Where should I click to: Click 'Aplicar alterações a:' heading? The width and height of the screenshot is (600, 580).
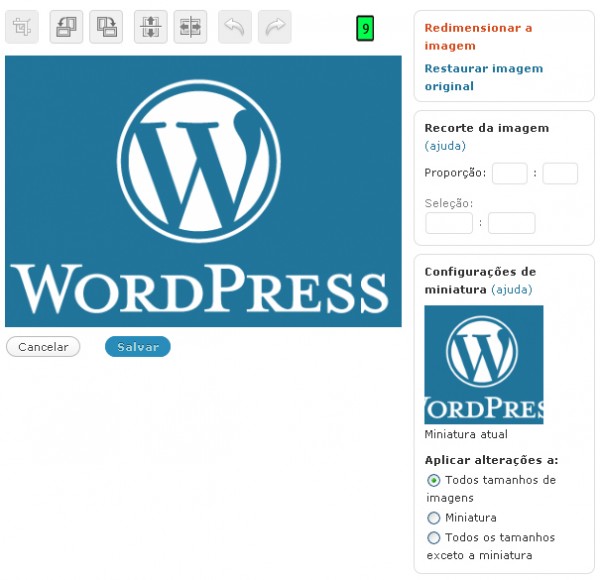click(491, 460)
